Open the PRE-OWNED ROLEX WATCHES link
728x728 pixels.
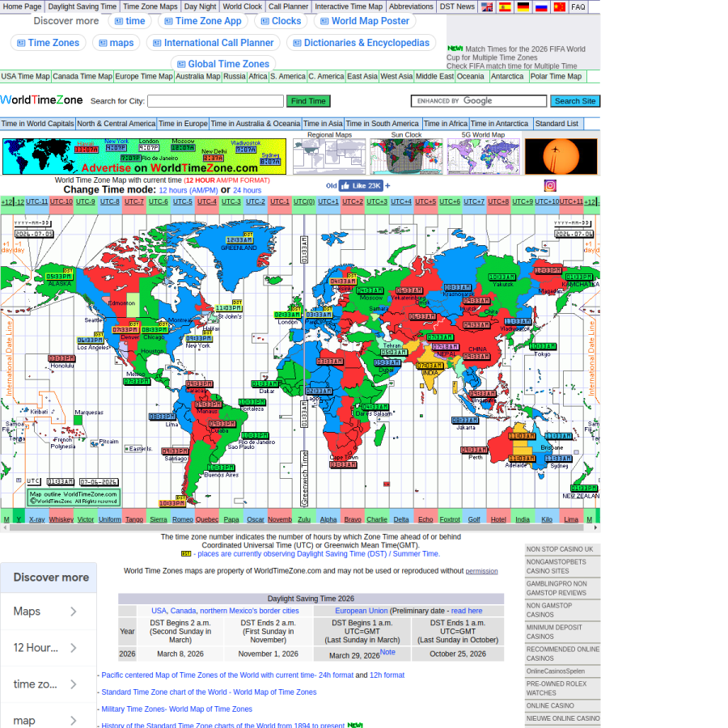(x=557, y=688)
